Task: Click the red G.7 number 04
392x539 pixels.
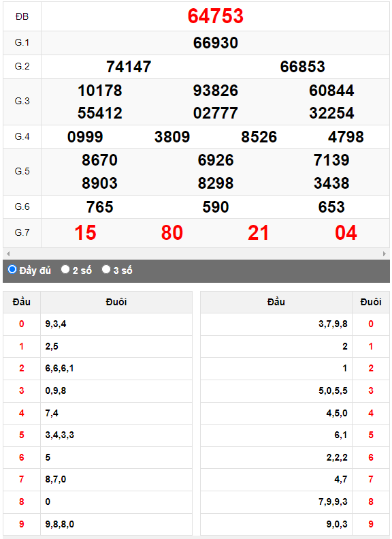Action: tap(346, 233)
